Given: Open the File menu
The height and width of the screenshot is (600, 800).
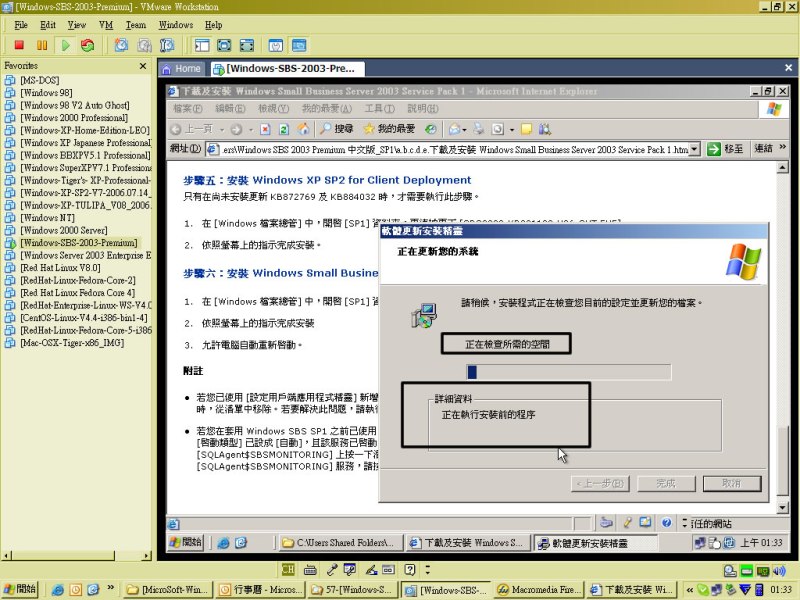Looking at the screenshot, I should 21,25.
